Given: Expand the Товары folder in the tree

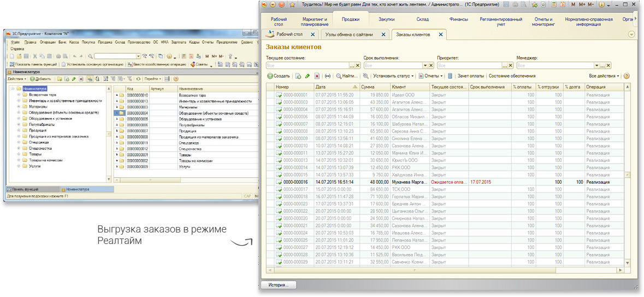Looking at the screenshot, I should (x=19, y=154).
